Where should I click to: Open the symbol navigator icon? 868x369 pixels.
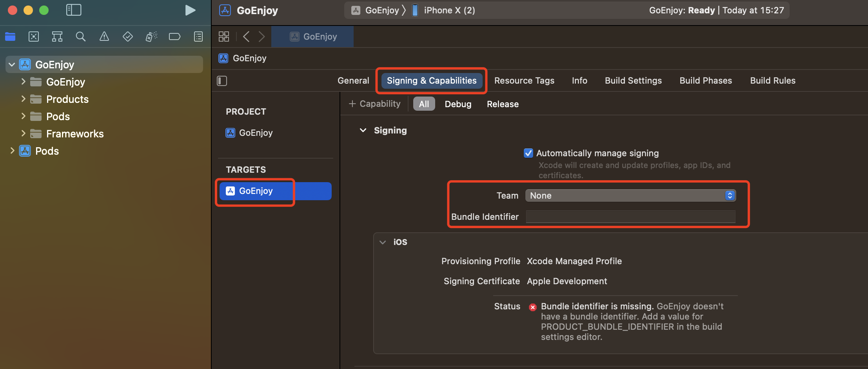pos(57,37)
